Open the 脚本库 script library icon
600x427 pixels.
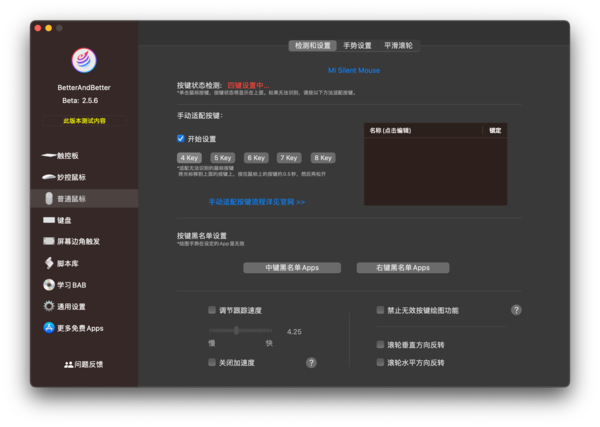[49, 263]
